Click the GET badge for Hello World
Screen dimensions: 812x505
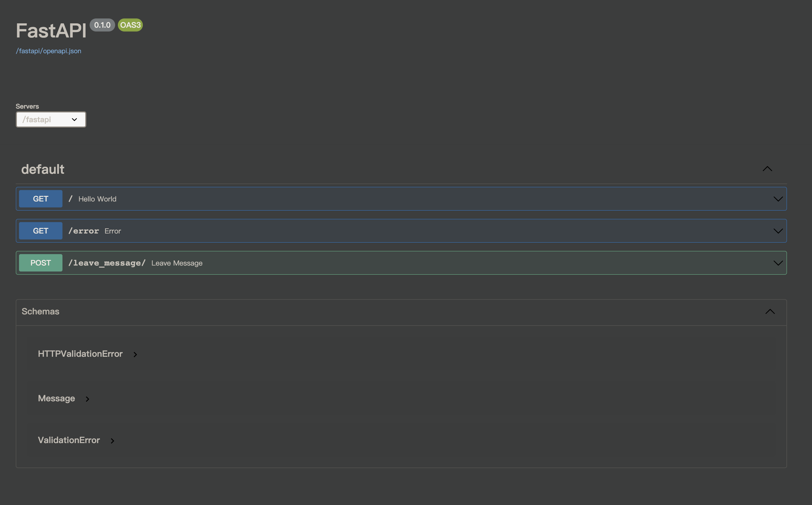[x=40, y=199]
